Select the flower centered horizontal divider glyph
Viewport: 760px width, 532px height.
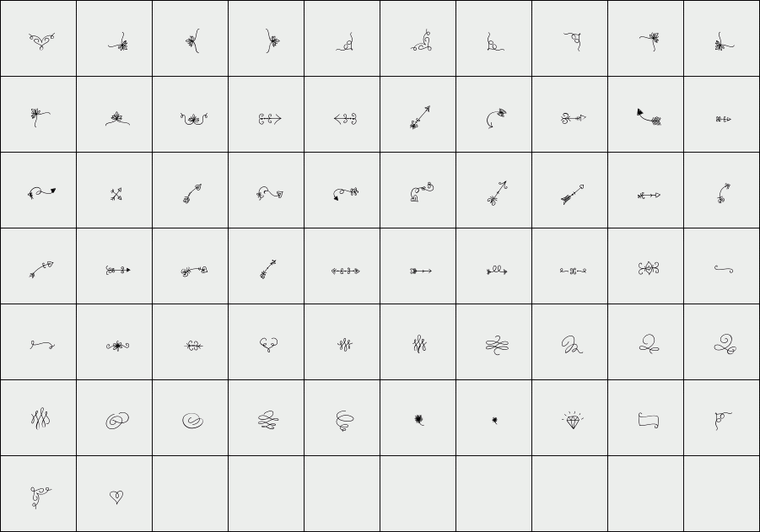coord(117,346)
